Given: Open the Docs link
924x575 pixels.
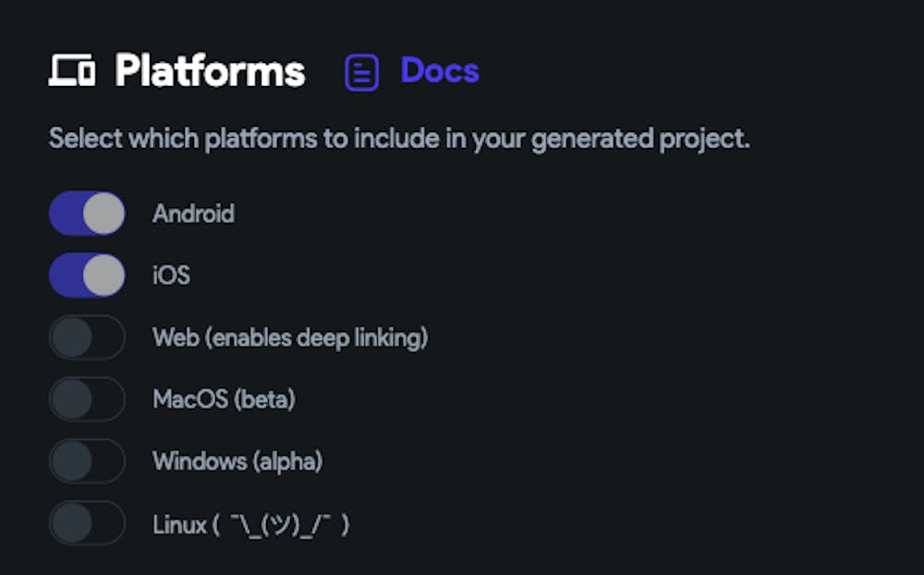Looking at the screenshot, I should coord(439,70).
